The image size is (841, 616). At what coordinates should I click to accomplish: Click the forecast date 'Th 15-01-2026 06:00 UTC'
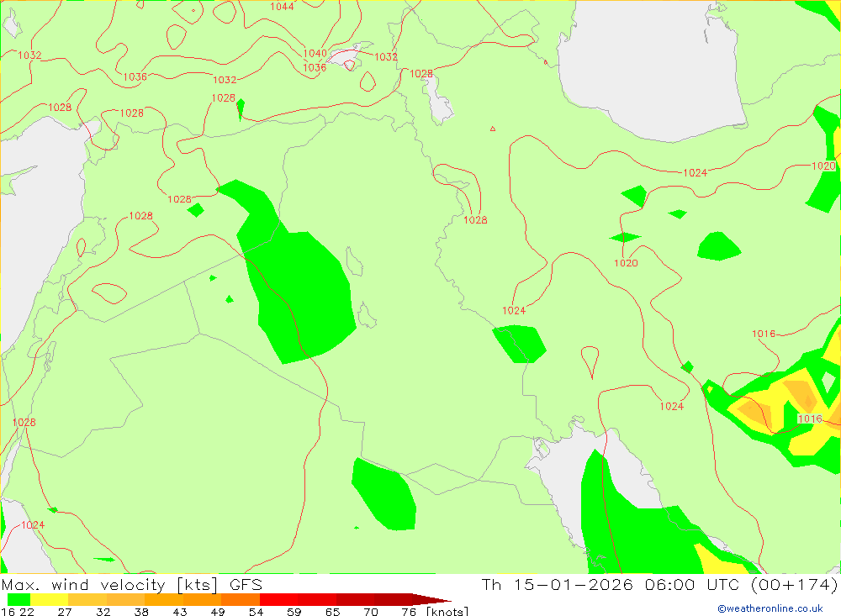click(611, 584)
